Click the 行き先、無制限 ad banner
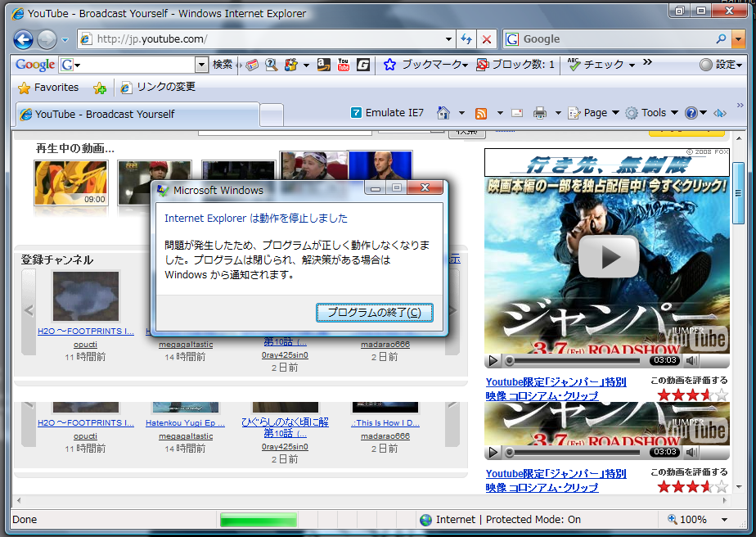The image size is (756, 537). 607,163
